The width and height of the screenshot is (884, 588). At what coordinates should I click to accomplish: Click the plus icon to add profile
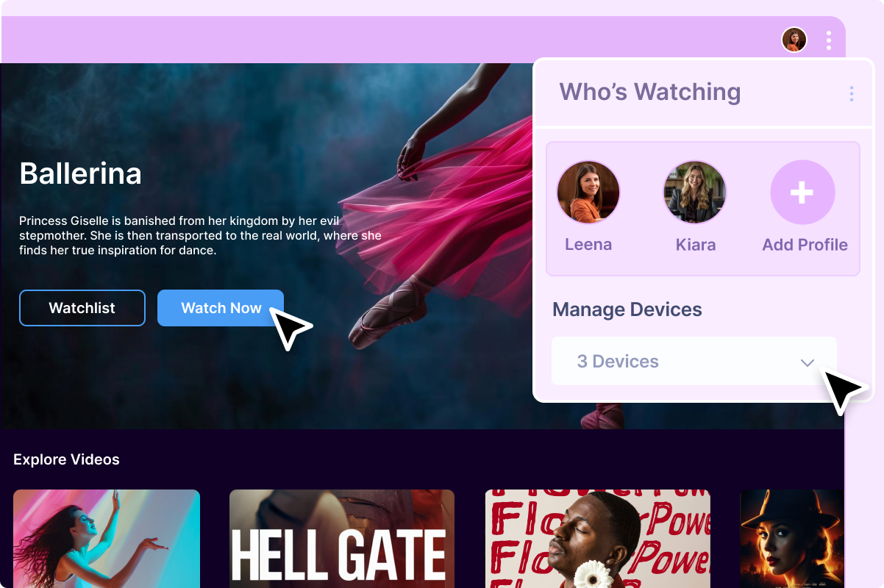pos(802,193)
